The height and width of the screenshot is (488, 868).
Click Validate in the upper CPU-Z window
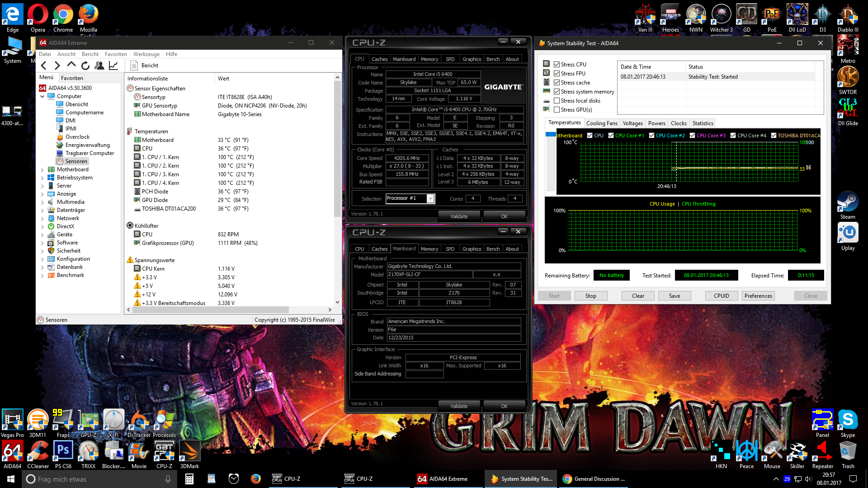459,216
